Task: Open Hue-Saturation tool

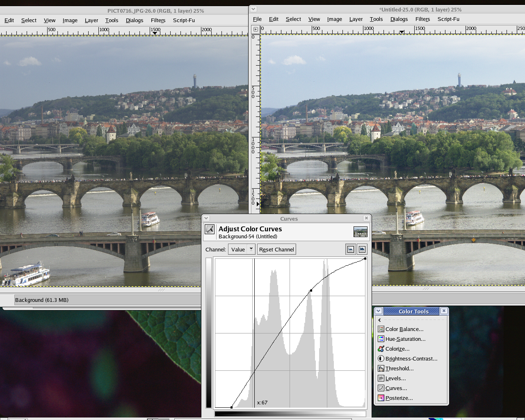Action: point(405,339)
